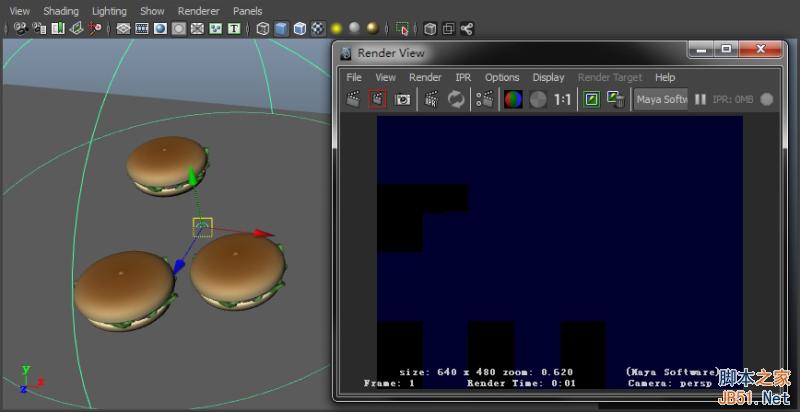The image size is (800, 412).
Task: Click the pause IPR tuning button
Action: pyautogui.click(x=701, y=99)
